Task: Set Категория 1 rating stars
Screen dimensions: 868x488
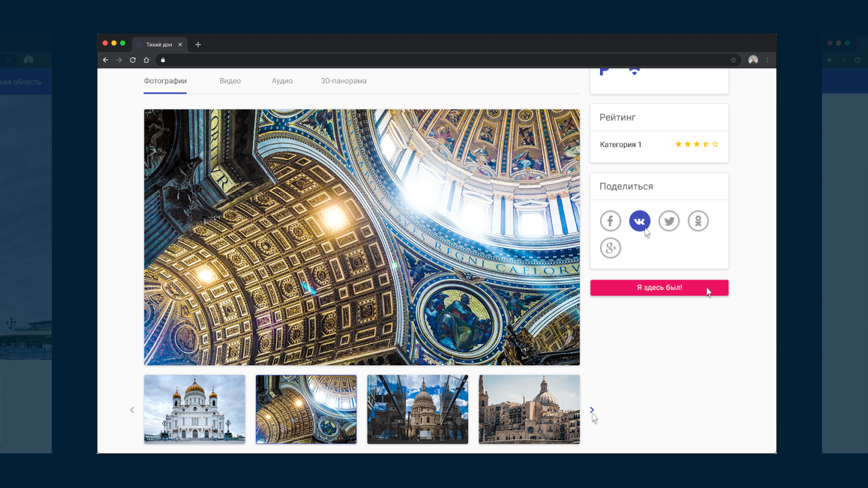Action: click(x=696, y=145)
